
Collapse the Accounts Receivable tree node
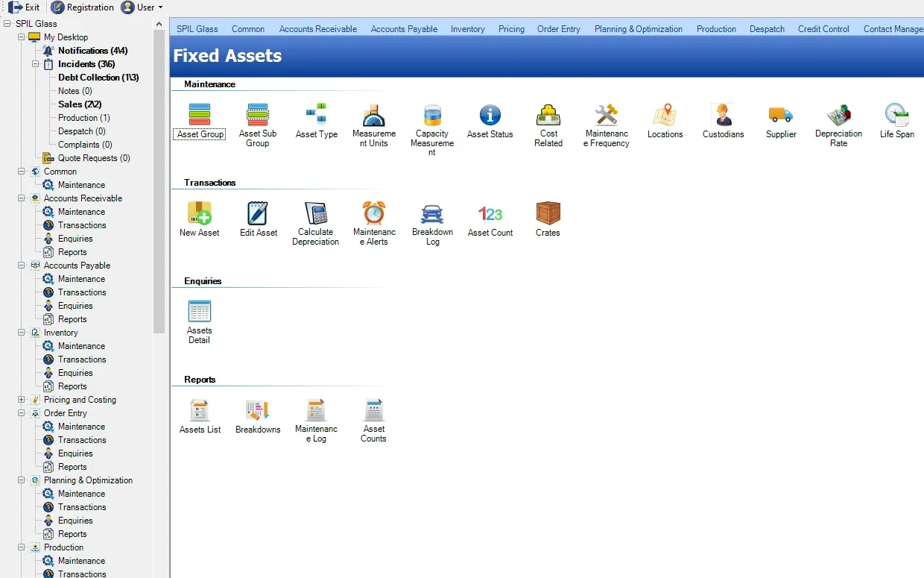pos(22,198)
